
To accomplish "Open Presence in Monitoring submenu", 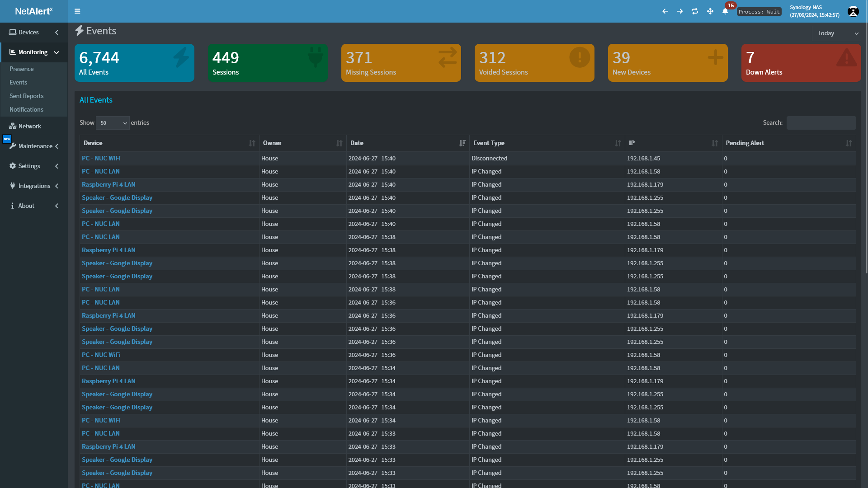I will (22, 69).
